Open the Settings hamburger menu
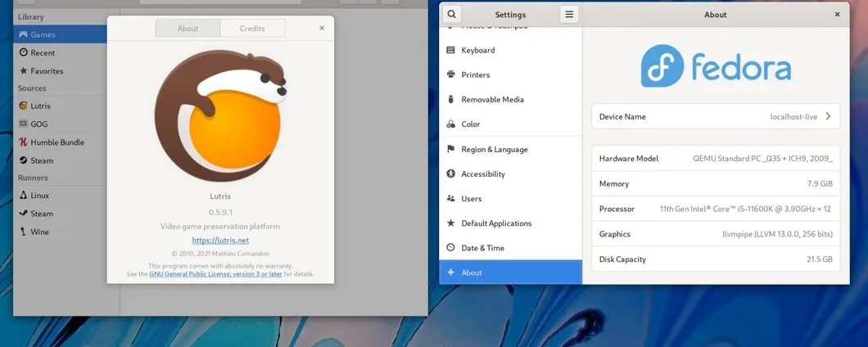Screen dimensions: 868x347 (569, 15)
